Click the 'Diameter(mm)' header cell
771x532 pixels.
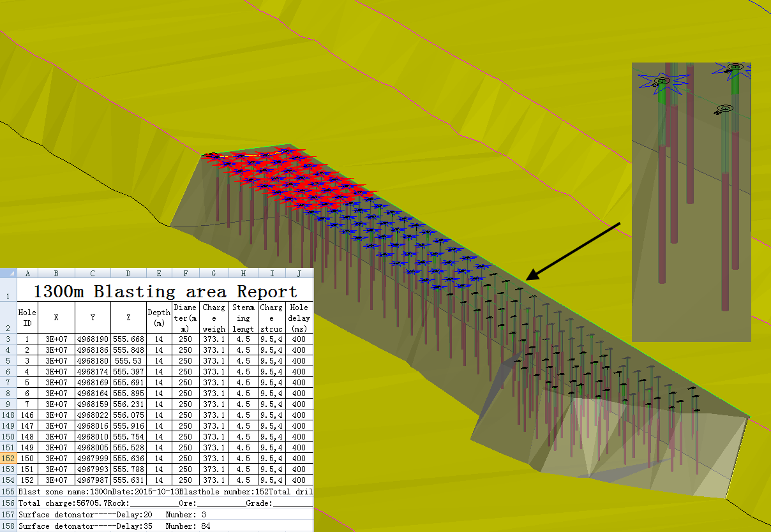[185, 318]
